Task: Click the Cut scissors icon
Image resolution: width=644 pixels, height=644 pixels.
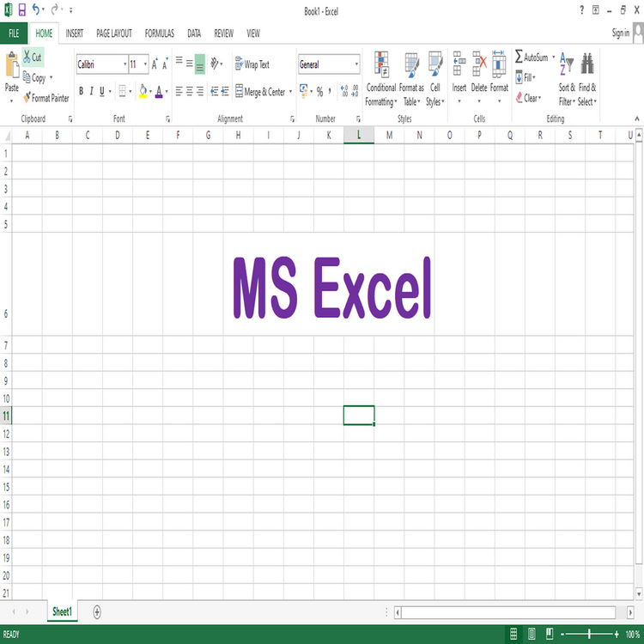Action: tap(27, 58)
